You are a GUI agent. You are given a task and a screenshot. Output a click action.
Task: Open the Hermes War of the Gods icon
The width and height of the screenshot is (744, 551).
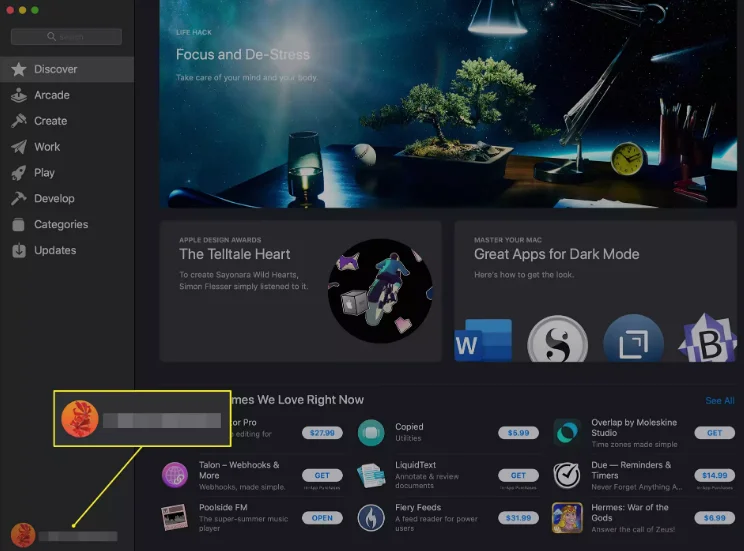tap(567, 518)
